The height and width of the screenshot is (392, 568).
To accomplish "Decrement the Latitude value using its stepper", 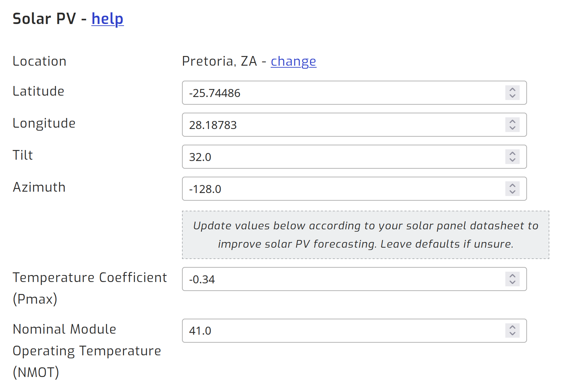I will click(512, 97).
